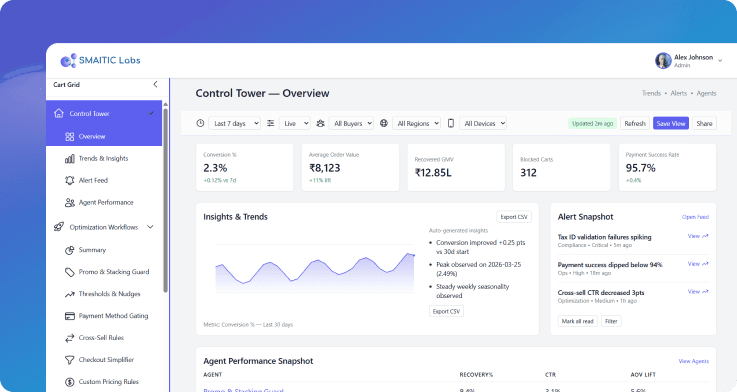Screen dimensions: 737x392
Task: Click the buyers group icon in filter bar
Action: (321, 123)
